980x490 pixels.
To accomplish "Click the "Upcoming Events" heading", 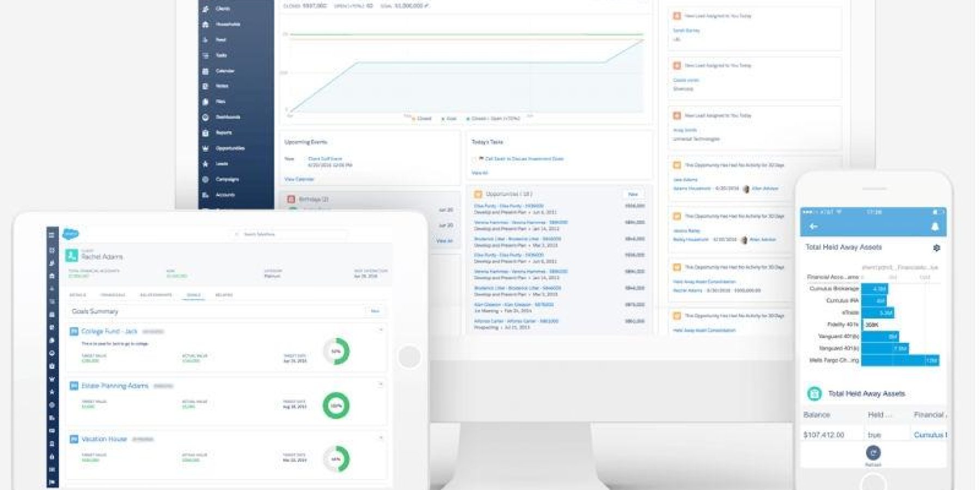I will click(305, 142).
